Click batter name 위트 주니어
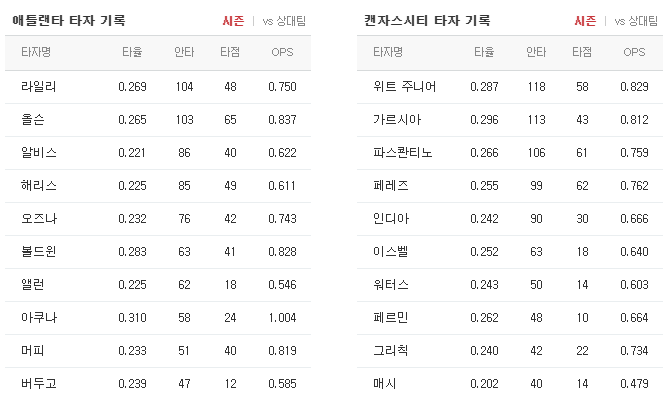This screenshot has height=406, width=664. tap(404, 87)
